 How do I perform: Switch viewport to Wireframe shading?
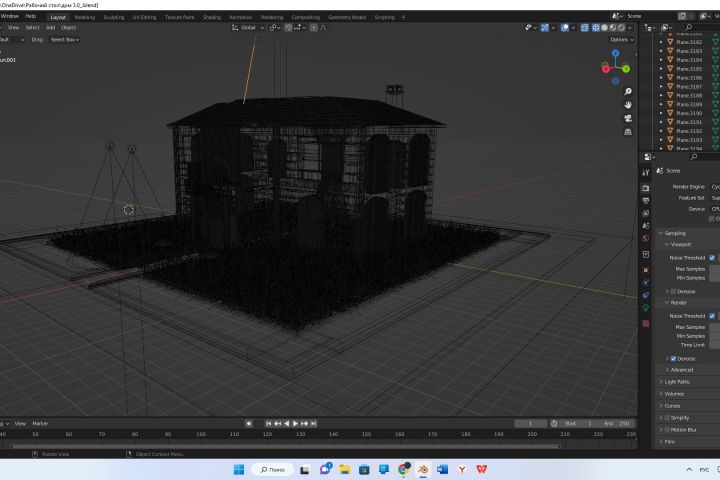click(596, 28)
